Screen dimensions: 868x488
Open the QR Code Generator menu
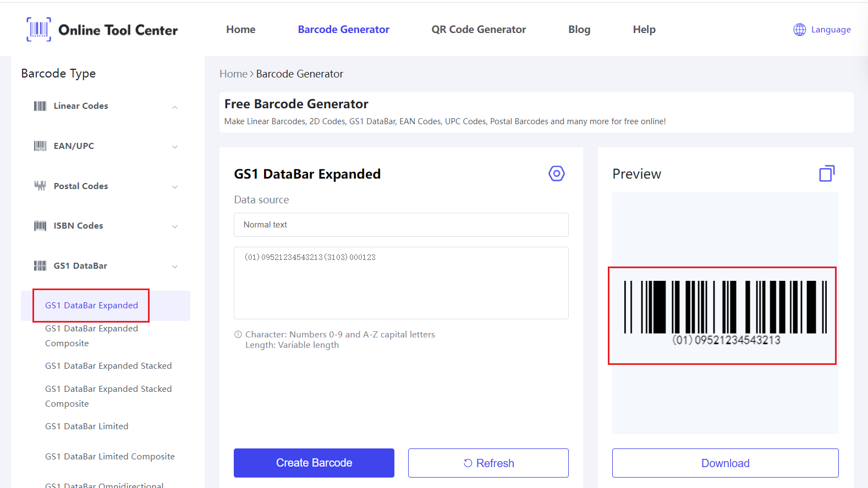(479, 30)
